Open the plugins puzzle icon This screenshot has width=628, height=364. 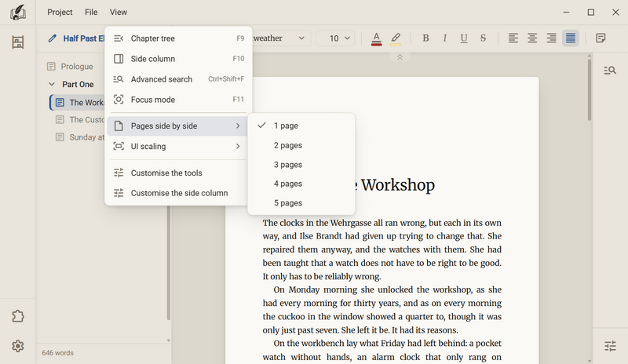pyautogui.click(x=17, y=316)
